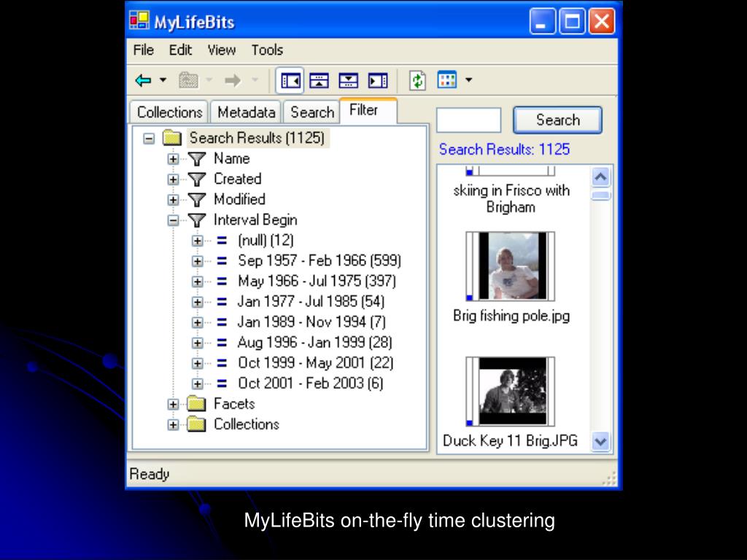
Task: Open the Tools menu
Action: coord(267,50)
